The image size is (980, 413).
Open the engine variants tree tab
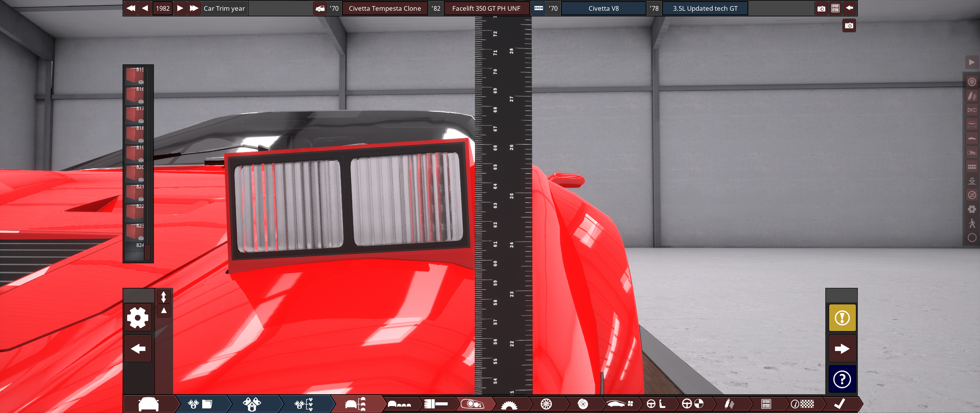(304, 404)
